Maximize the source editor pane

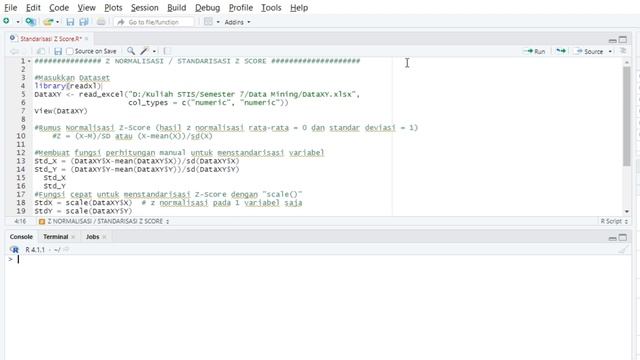click(x=623, y=40)
